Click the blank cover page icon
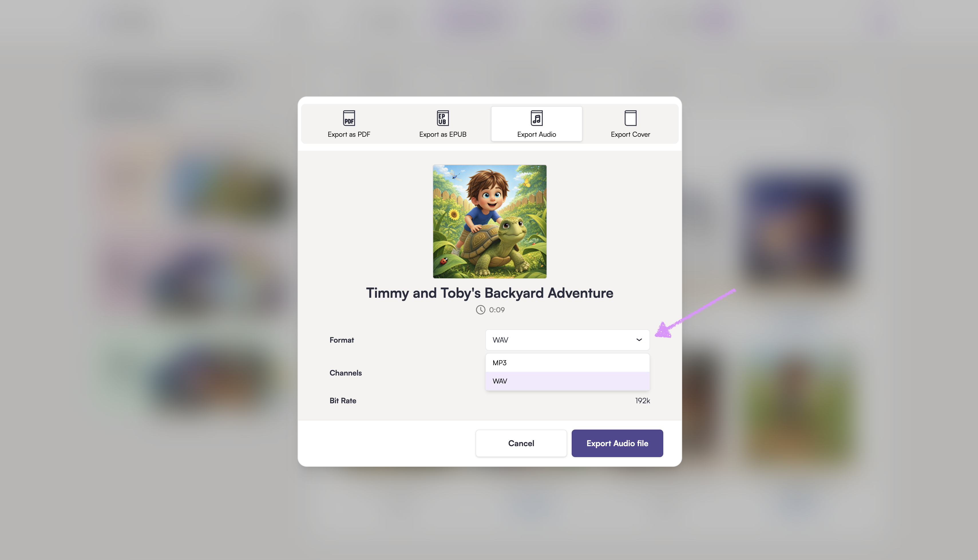The height and width of the screenshot is (560, 978). pyautogui.click(x=630, y=118)
